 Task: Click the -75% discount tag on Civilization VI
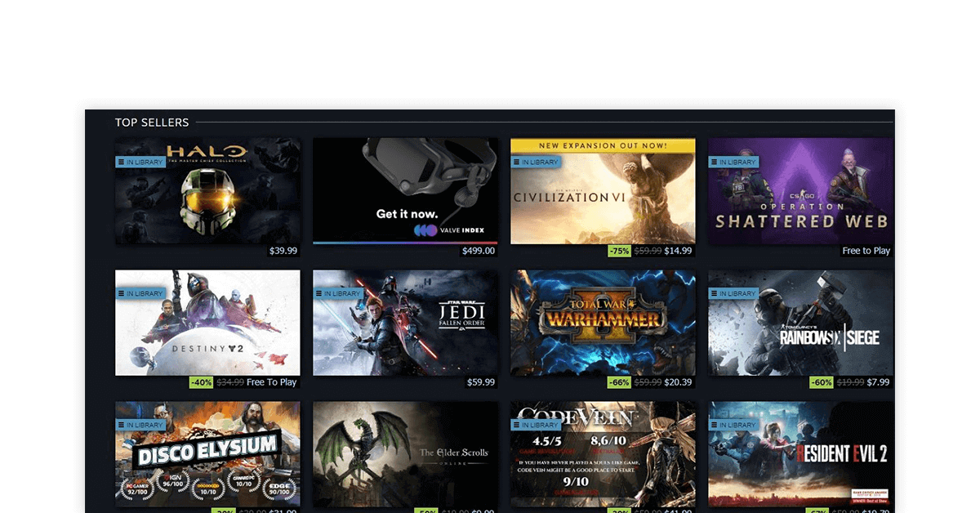click(x=619, y=251)
